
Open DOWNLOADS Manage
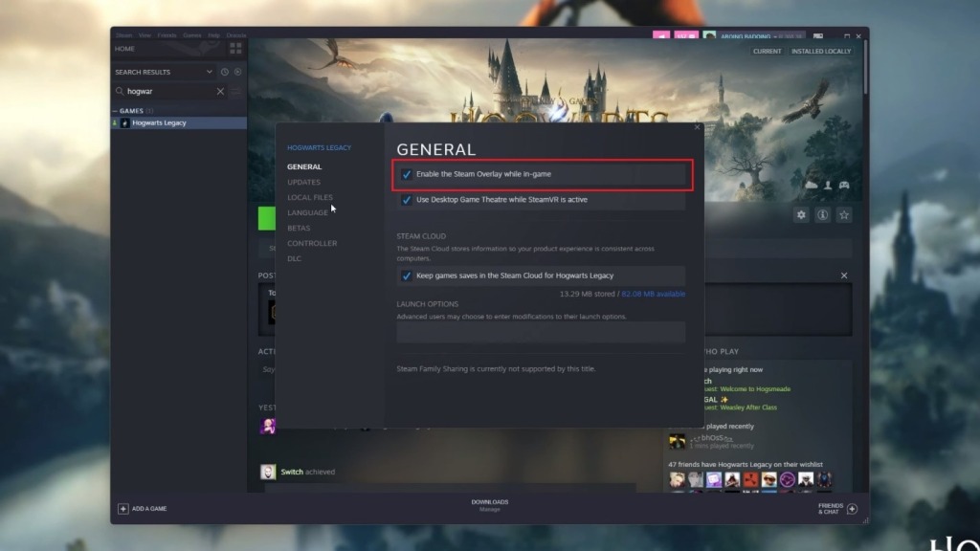click(x=490, y=505)
